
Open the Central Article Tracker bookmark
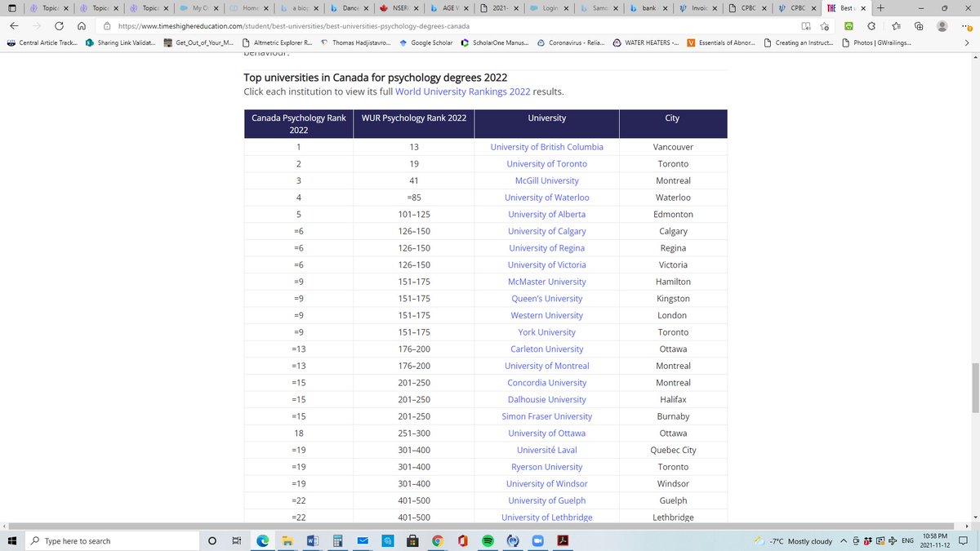tap(41, 42)
